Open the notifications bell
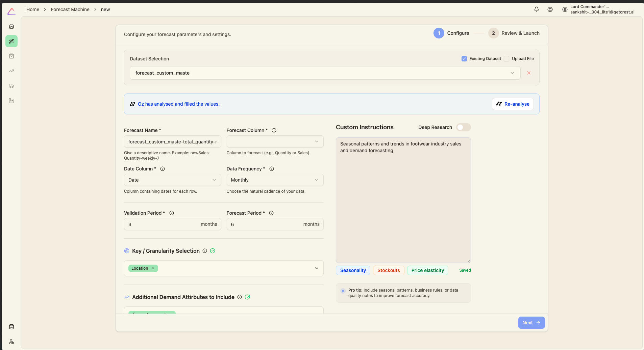The height and width of the screenshot is (350, 644). tap(537, 9)
